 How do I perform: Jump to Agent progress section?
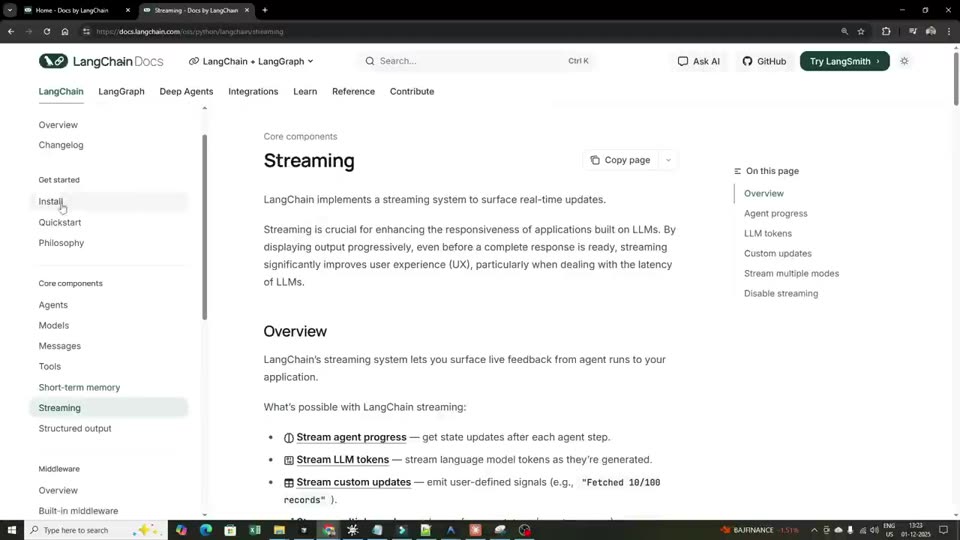pos(776,214)
